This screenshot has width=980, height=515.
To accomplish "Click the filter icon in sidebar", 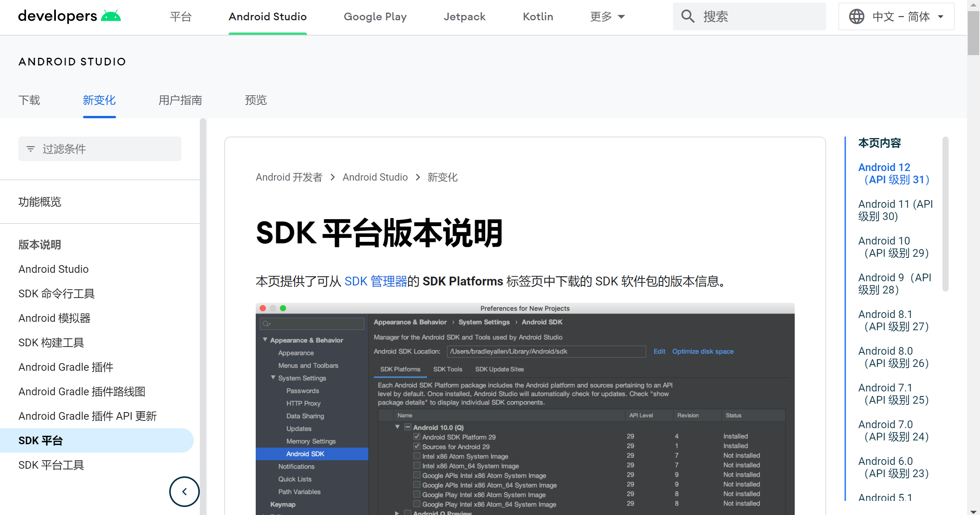I will (31, 149).
